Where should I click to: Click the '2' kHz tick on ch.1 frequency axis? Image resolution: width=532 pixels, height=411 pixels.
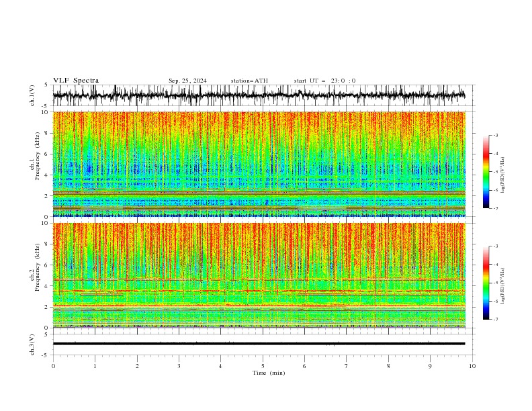pos(46,196)
